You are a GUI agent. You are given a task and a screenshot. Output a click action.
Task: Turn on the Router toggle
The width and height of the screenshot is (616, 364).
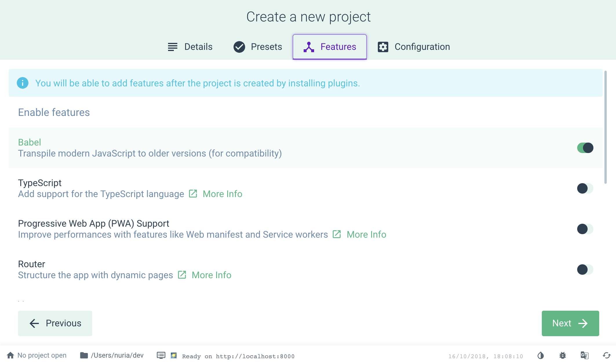pyautogui.click(x=585, y=270)
